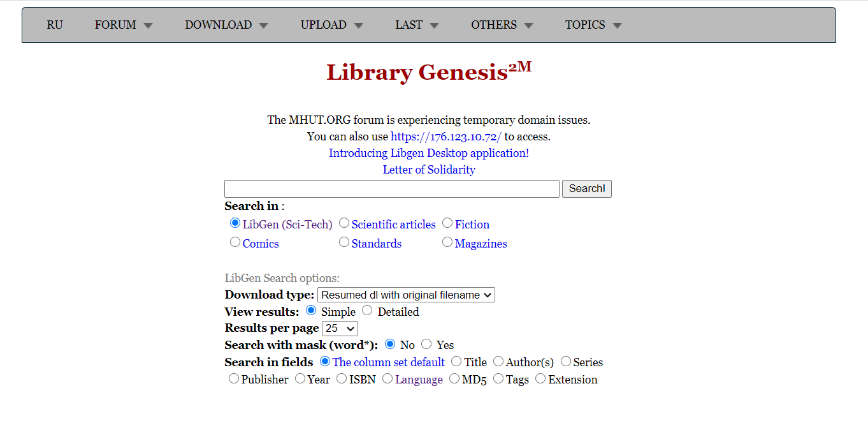Select ISBN search field radio
The height and width of the screenshot is (423, 868).
click(342, 378)
